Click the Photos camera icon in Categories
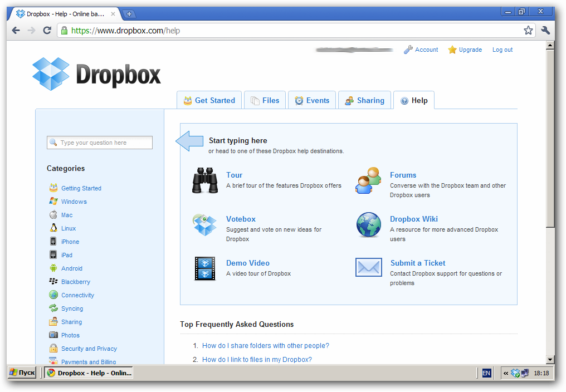Viewport: 566px width, 392px height. coord(53,335)
